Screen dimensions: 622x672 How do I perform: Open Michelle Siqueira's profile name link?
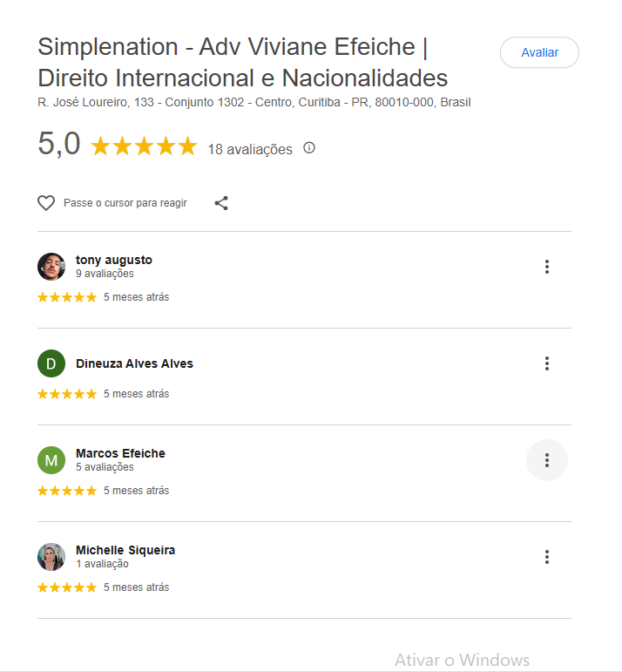click(125, 550)
